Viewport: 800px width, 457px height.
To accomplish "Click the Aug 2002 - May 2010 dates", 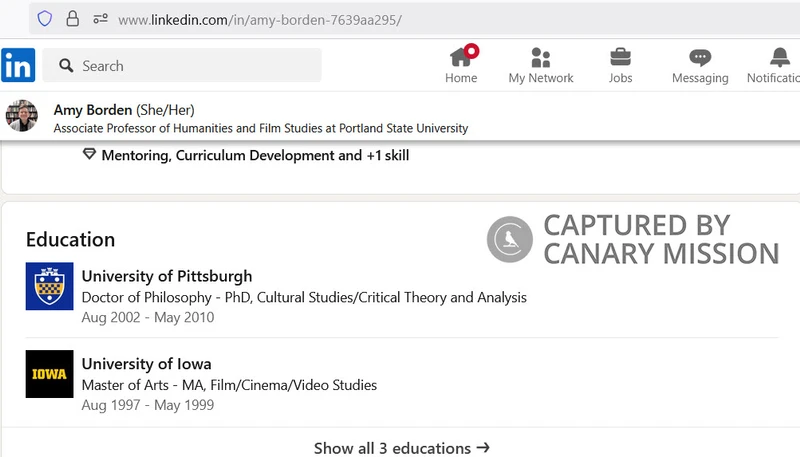I will [x=148, y=317].
